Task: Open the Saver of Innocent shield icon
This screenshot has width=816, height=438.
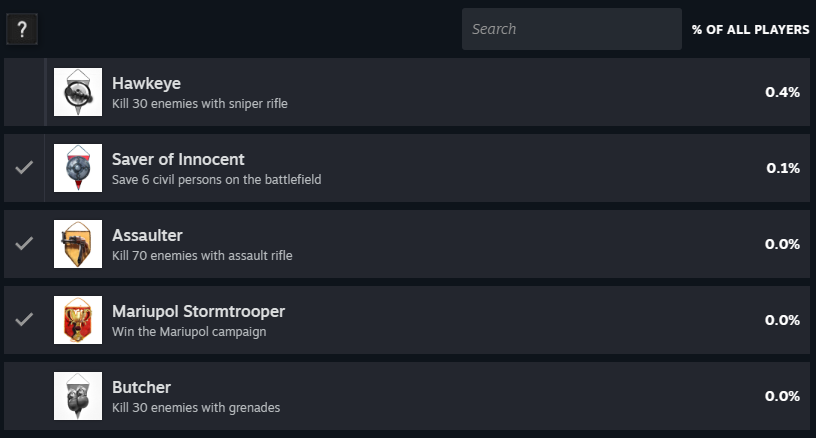Action: point(78,168)
